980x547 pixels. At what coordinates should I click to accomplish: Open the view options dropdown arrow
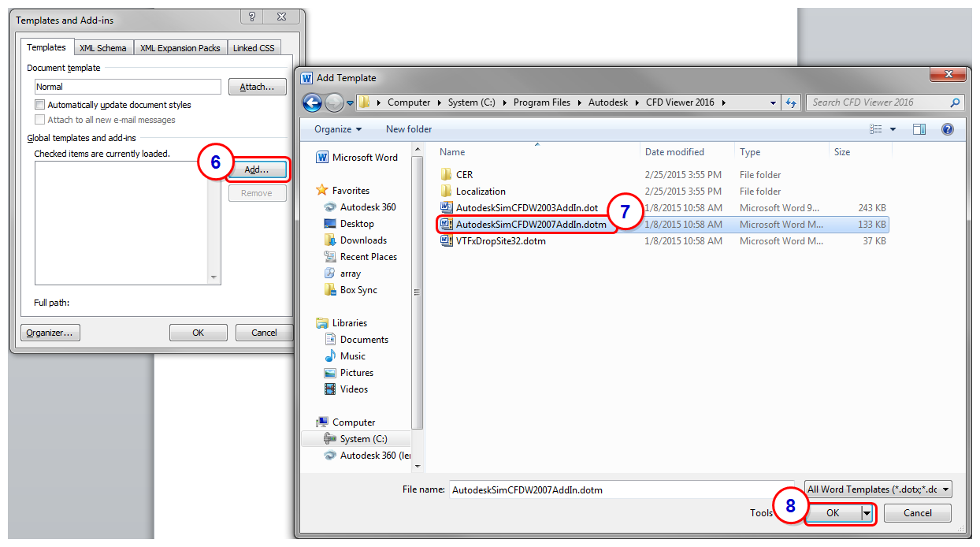(x=893, y=129)
